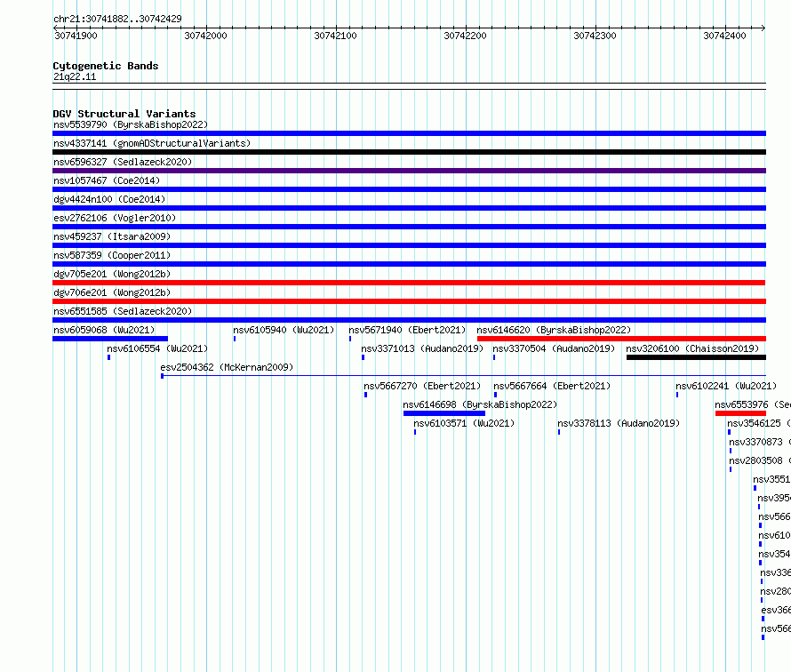Open nsv6105940 (Wu2021) variant
The height and width of the screenshot is (672, 791).
[x=284, y=330]
